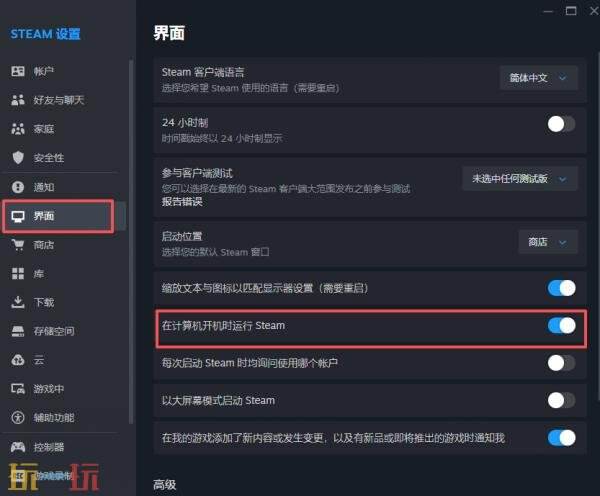
Task: Click the 游戏中 overlay icon
Action: coord(18,389)
